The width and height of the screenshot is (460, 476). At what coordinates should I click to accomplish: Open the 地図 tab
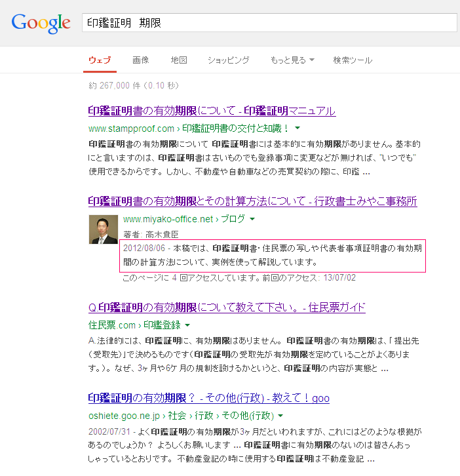(179, 60)
